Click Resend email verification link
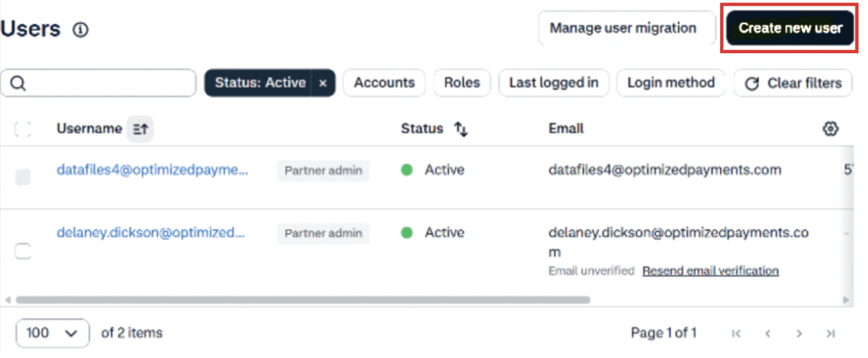 [711, 271]
